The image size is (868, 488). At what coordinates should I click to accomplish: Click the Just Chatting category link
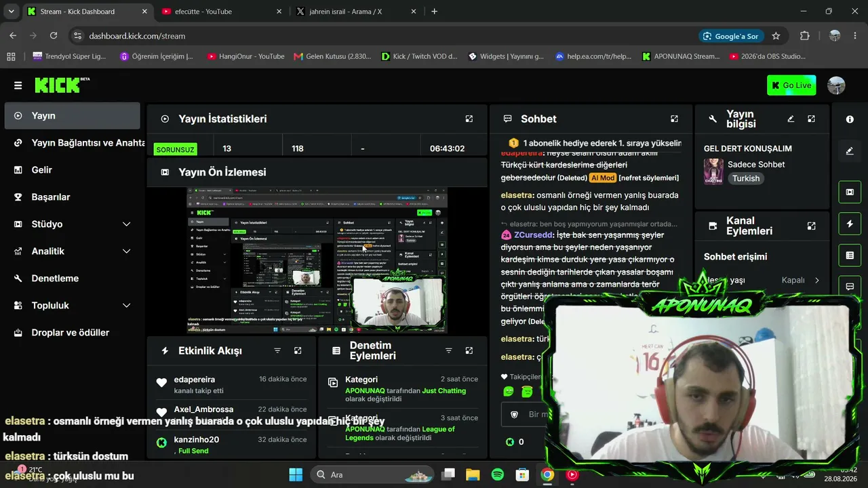click(443, 390)
